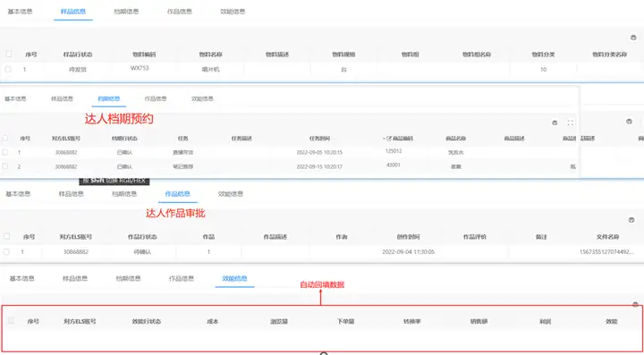644x355 pixels.
Task: Open 基本信息 tab in the sample table panel
Action: pyautogui.click(x=20, y=12)
